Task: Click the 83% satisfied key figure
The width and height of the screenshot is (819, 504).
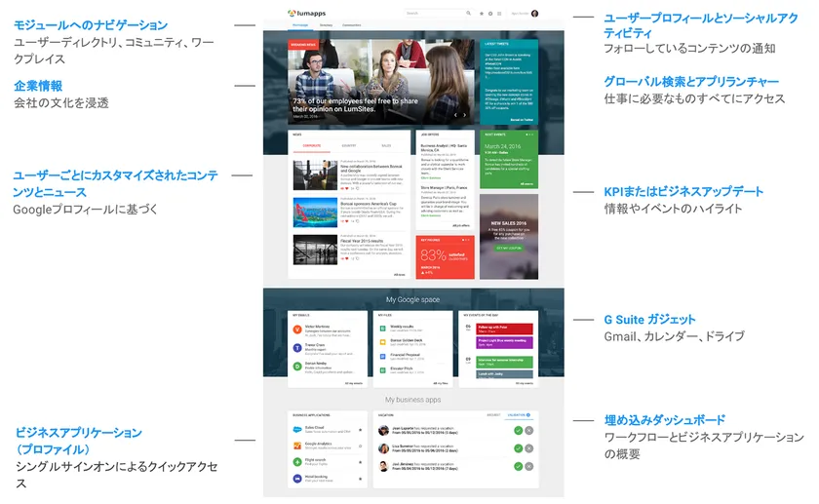Action: [x=445, y=257]
